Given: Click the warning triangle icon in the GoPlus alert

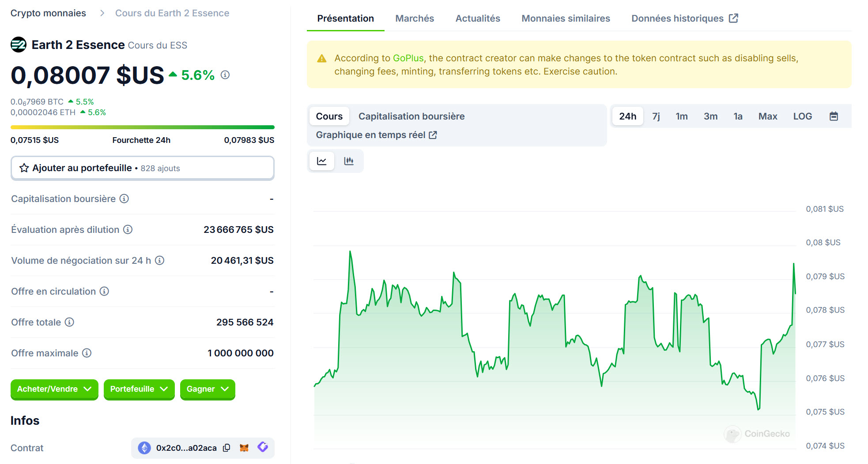Looking at the screenshot, I should [322, 59].
